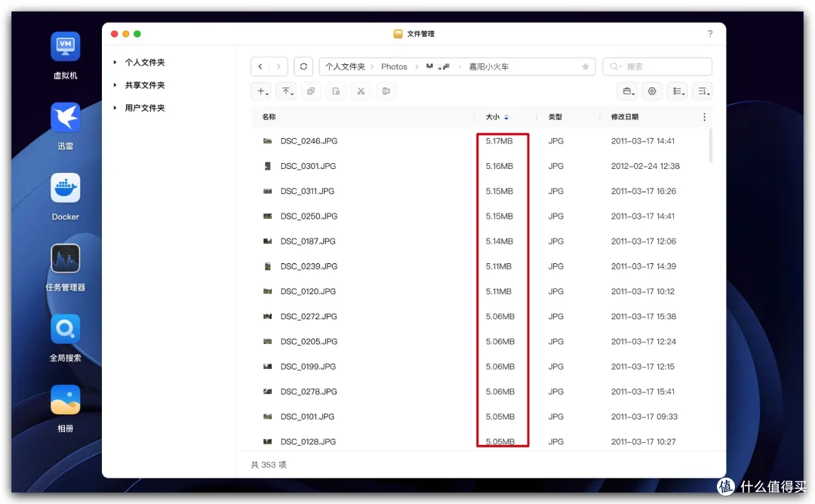The image size is (815, 504).
Task: Refresh the current folder listing
Action: tap(303, 66)
